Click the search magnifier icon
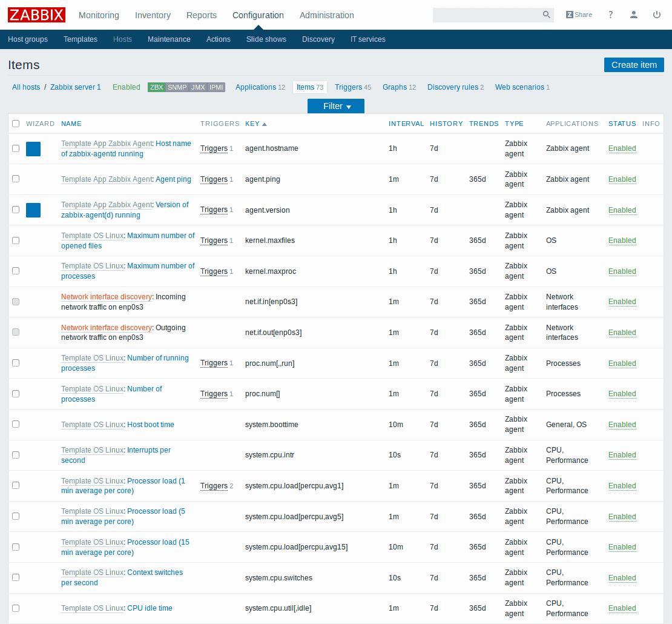The width and height of the screenshot is (672, 624). 546,15
